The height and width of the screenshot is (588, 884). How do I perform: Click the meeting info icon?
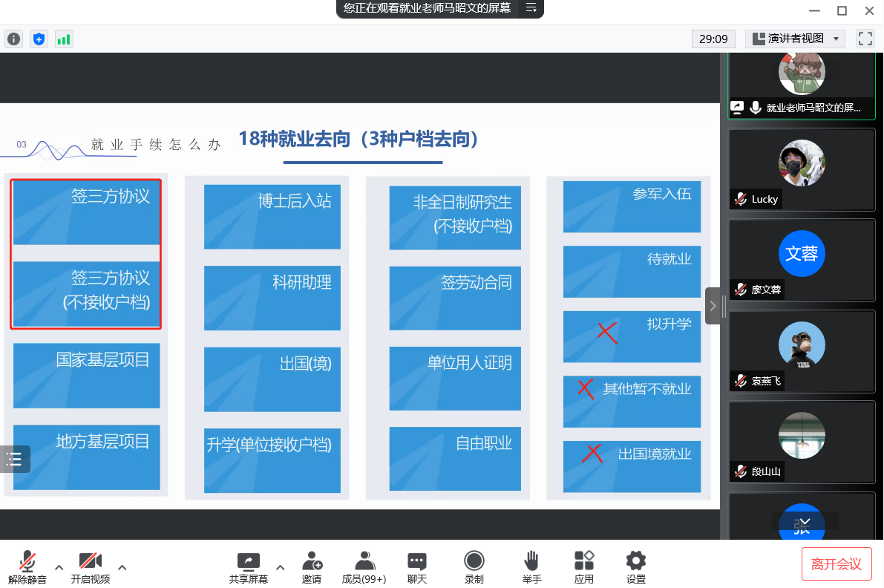[x=13, y=39]
